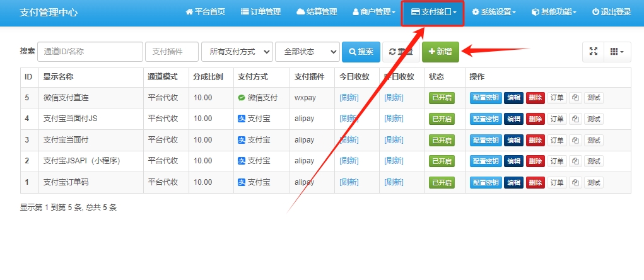Click 订单 in row ID 3
The width and height of the screenshot is (644, 280).
(x=558, y=140)
